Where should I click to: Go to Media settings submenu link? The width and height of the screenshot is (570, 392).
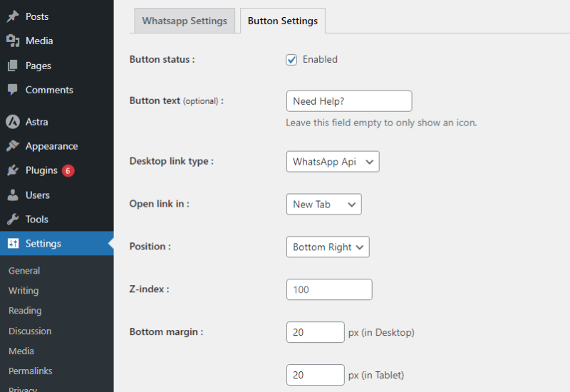(21, 351)
